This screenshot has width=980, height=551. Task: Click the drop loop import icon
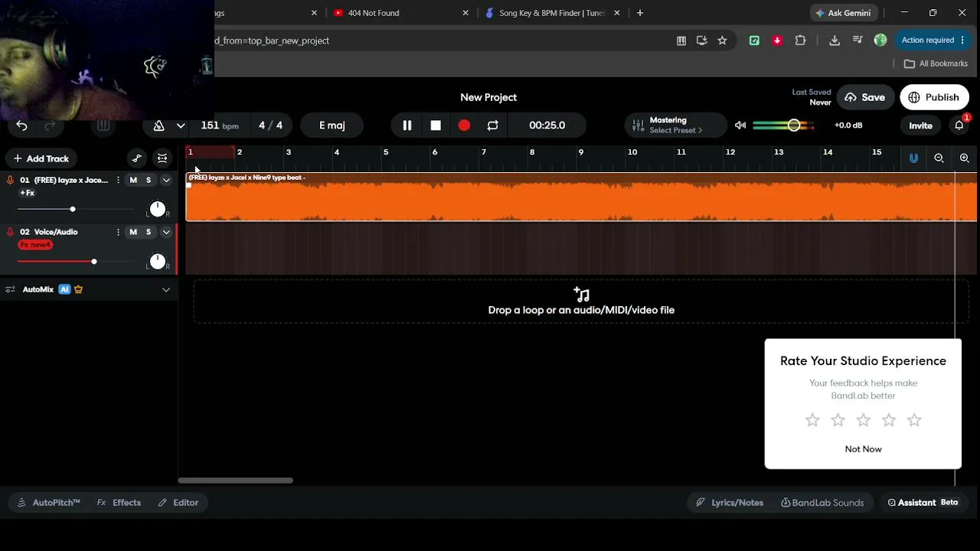[581, 295]
